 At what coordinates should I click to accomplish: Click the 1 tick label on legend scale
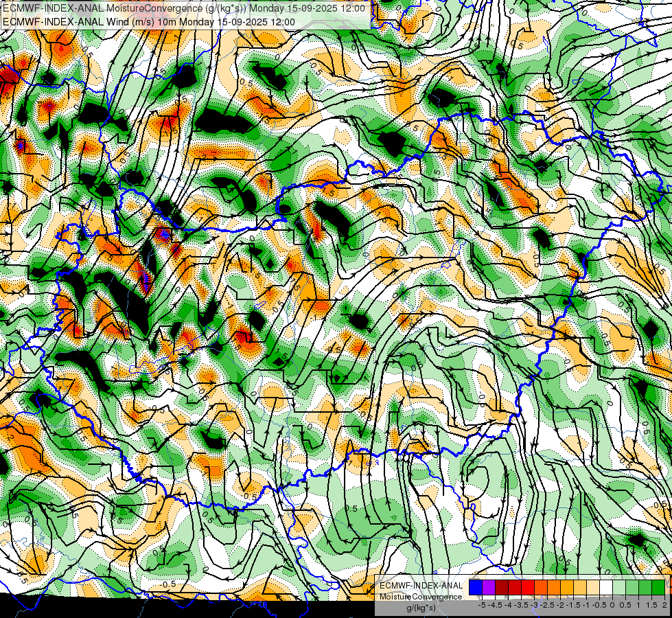pyautogui.click(x=638, y=605)
